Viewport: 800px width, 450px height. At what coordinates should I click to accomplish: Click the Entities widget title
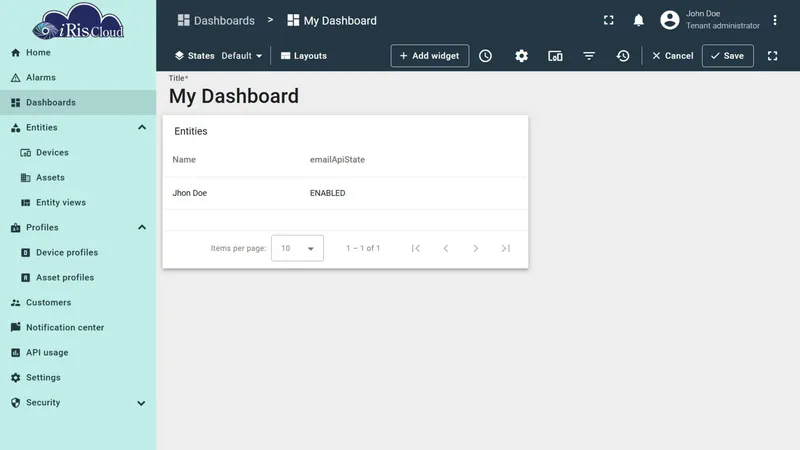pyautogui.click(x=191, y=131)
